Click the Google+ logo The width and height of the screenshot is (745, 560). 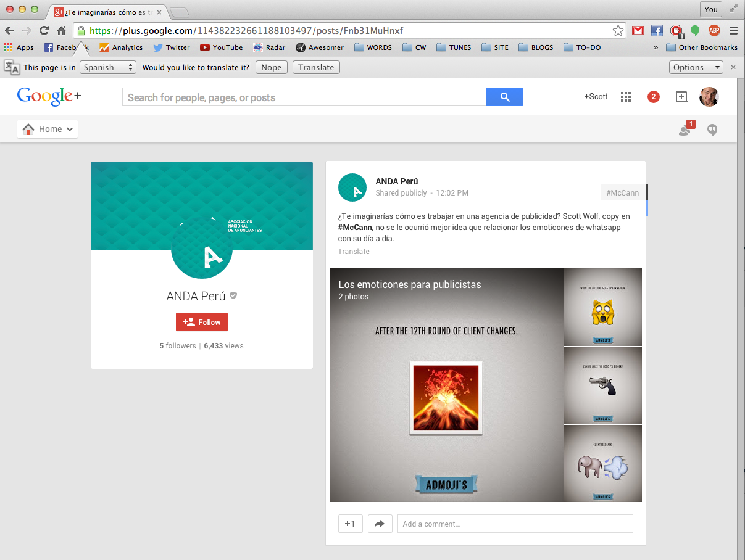(49, 96)
